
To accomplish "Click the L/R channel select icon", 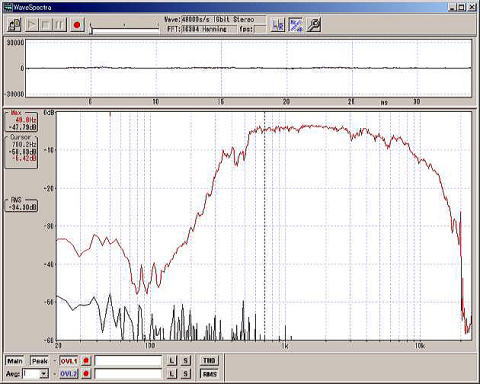I will coord(278,25).
